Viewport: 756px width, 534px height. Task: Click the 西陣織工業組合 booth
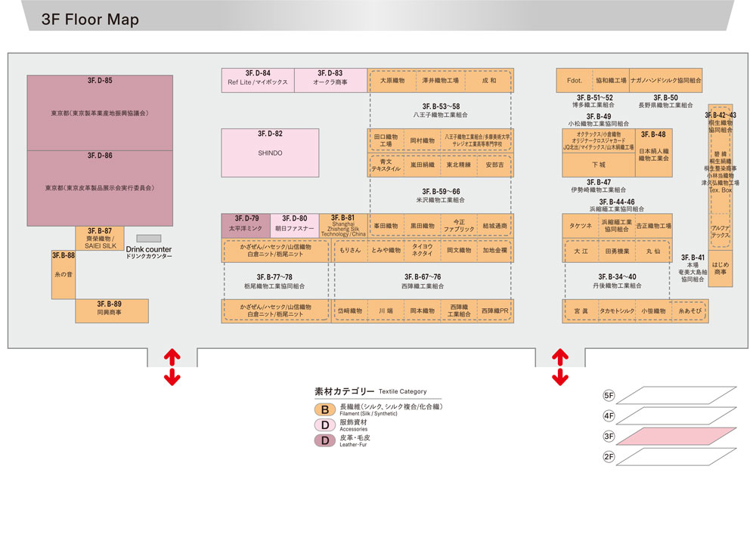tap(459, 311)
